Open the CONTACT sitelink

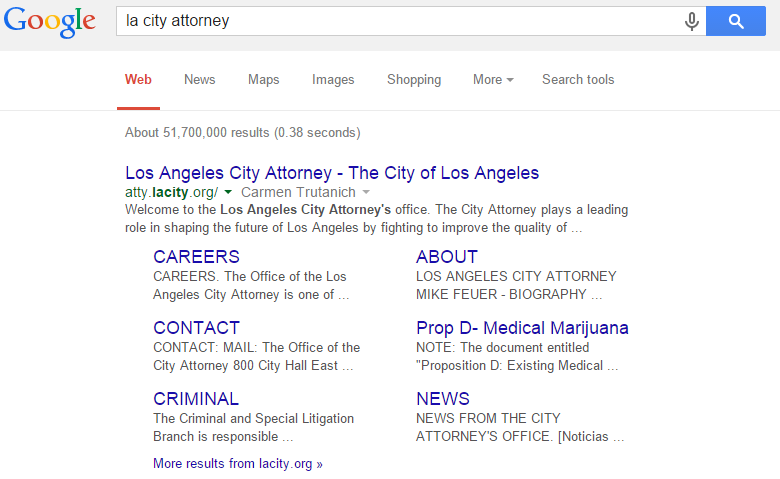[196, 328]
